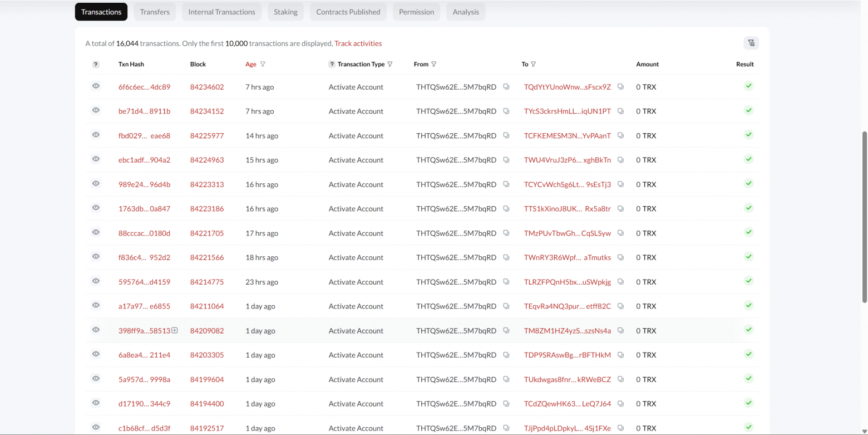The height and width of the screenshot is (435, 868).
Task: Open To column filter dropdown
Action: 533,64
